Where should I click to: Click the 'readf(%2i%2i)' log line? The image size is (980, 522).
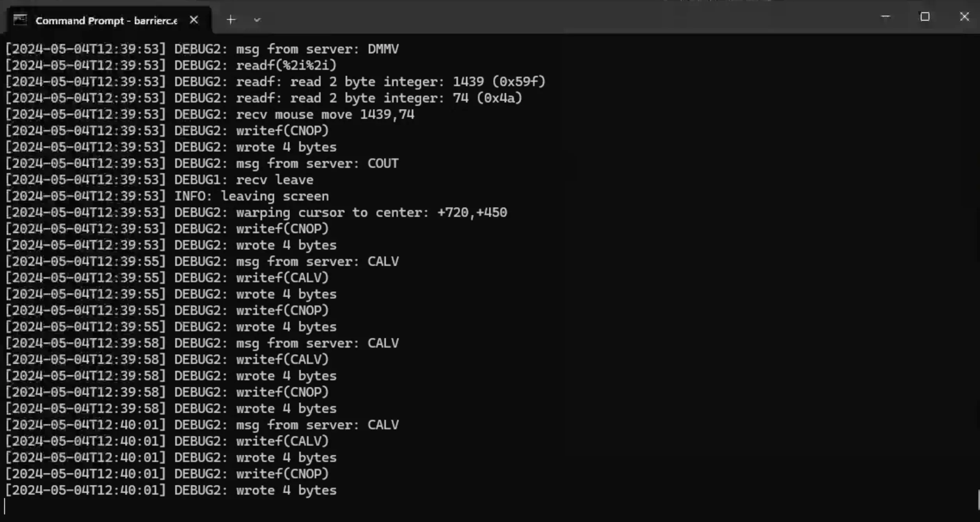pos(171,66)
